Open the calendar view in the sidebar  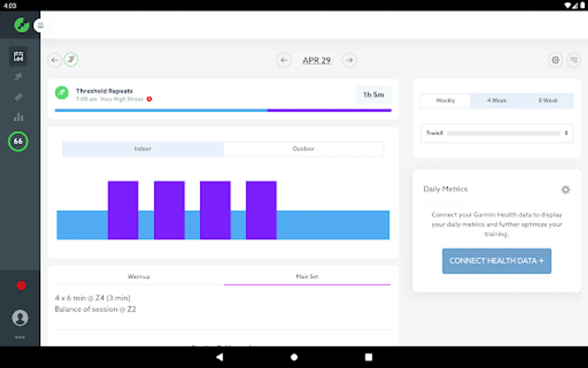tap(18, 56)
